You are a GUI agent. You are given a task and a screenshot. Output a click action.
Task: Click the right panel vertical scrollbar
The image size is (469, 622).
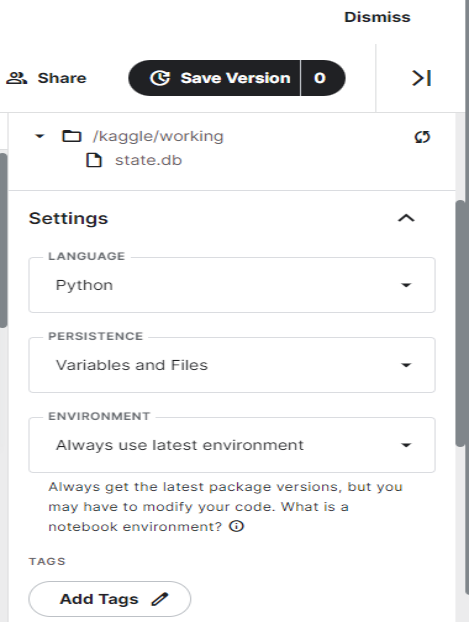[460, 323]
